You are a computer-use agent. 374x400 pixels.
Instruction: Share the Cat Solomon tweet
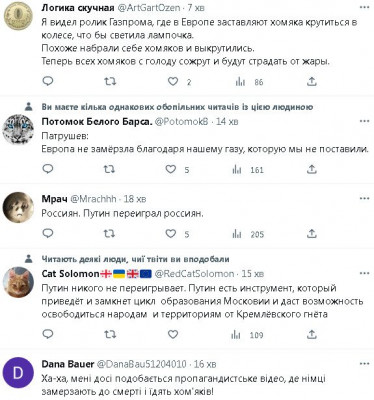coord(311,334)
